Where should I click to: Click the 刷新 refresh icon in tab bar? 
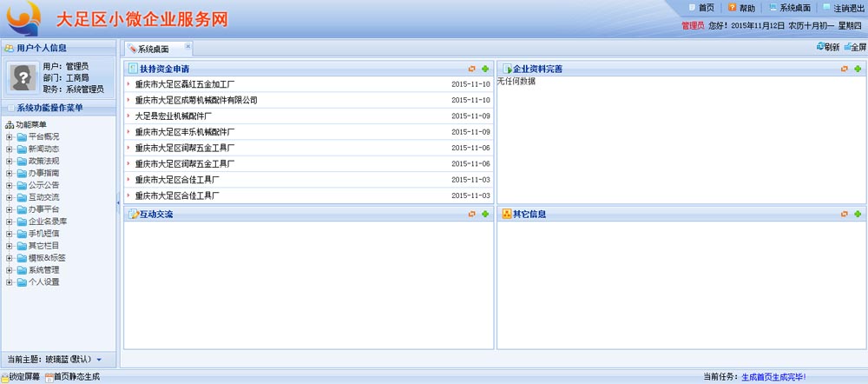click(820, 47)
